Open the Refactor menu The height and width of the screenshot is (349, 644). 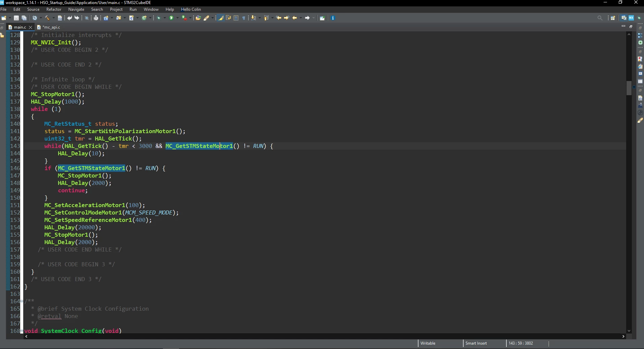pyautogui.click(x=54, y=9)
